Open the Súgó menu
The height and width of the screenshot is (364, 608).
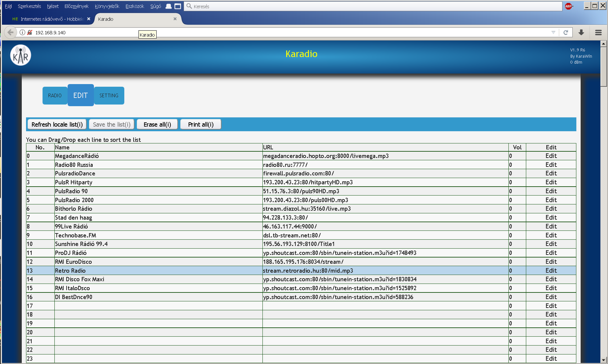(x=156, y=6)
